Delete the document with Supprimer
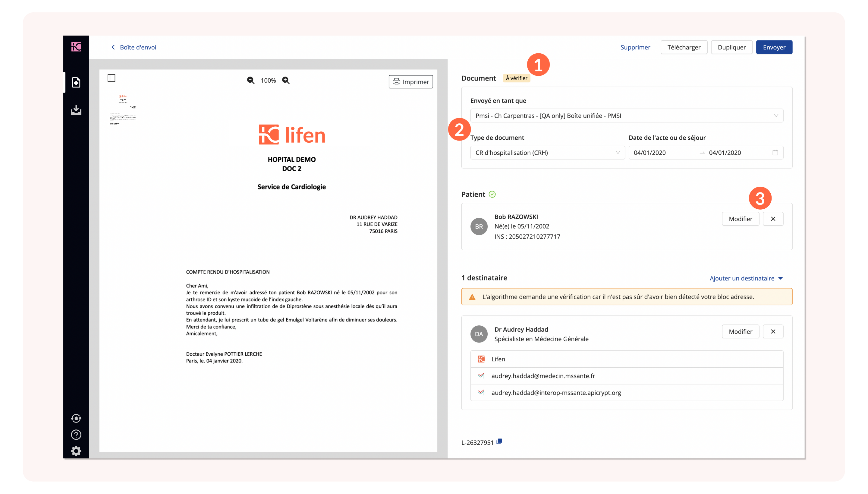Screen dimensions: 868x494 click(635, 47)
